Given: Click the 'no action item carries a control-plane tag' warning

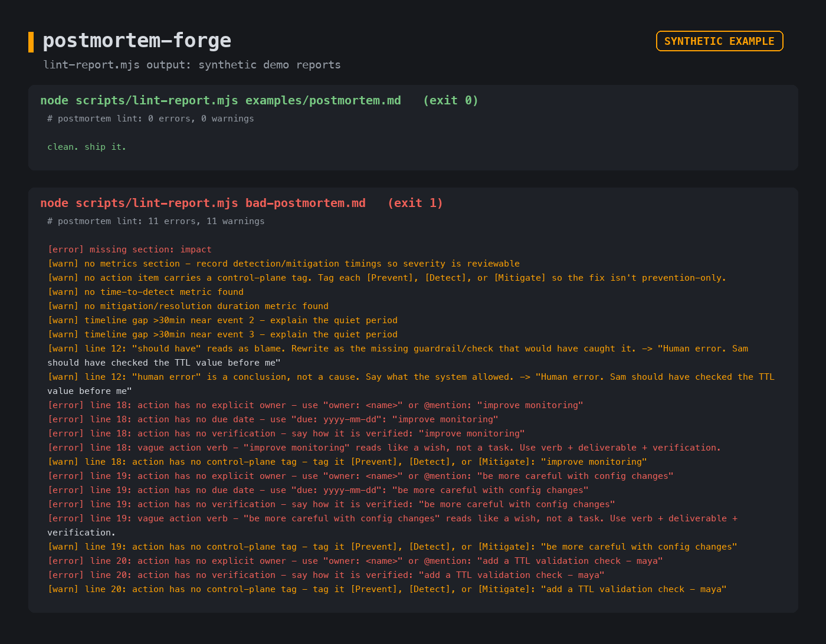Looking at the screenshot, I should [387, 278].
